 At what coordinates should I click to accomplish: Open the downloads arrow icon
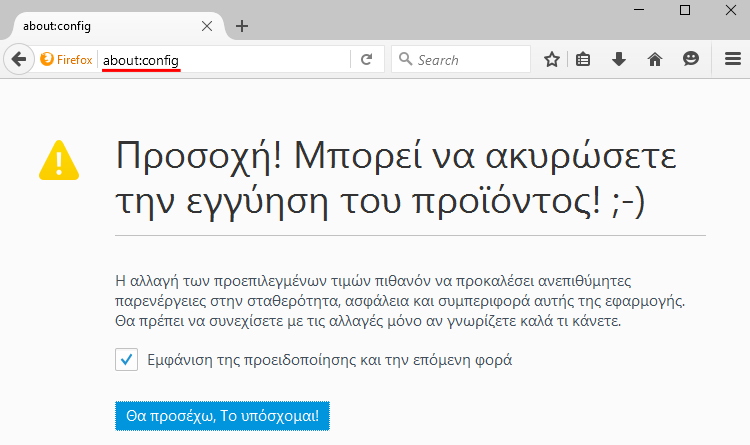(x=618, y=59)
